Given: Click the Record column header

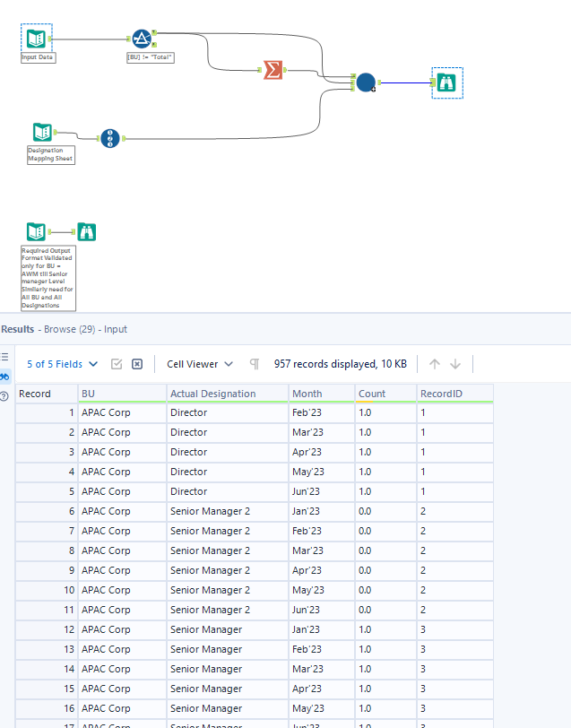Looking at the screenshot, I should [47, 394].
